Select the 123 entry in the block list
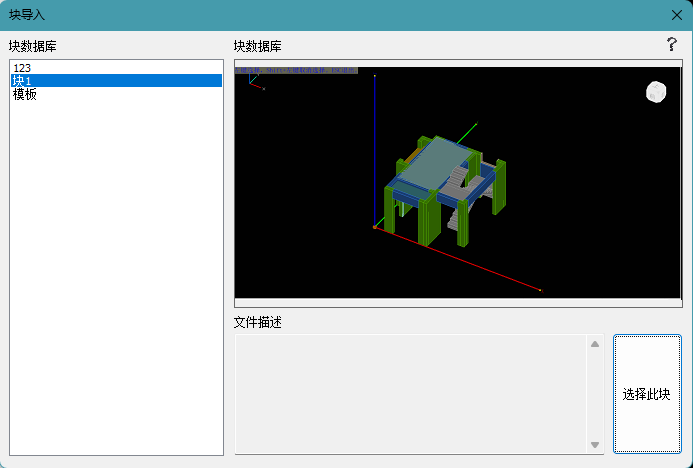693x468 pixels. pyautogui.click(x=22, y=68)
